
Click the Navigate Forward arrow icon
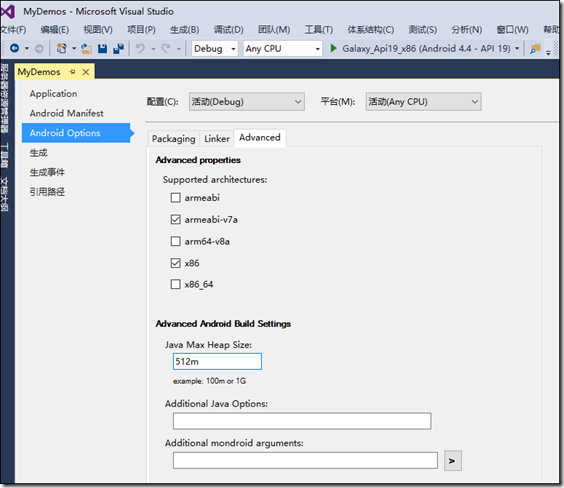39,49
